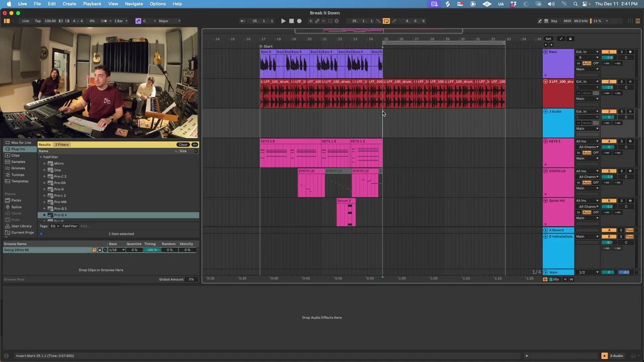Click the tempo field showing 100.00

tap(50, 21)
